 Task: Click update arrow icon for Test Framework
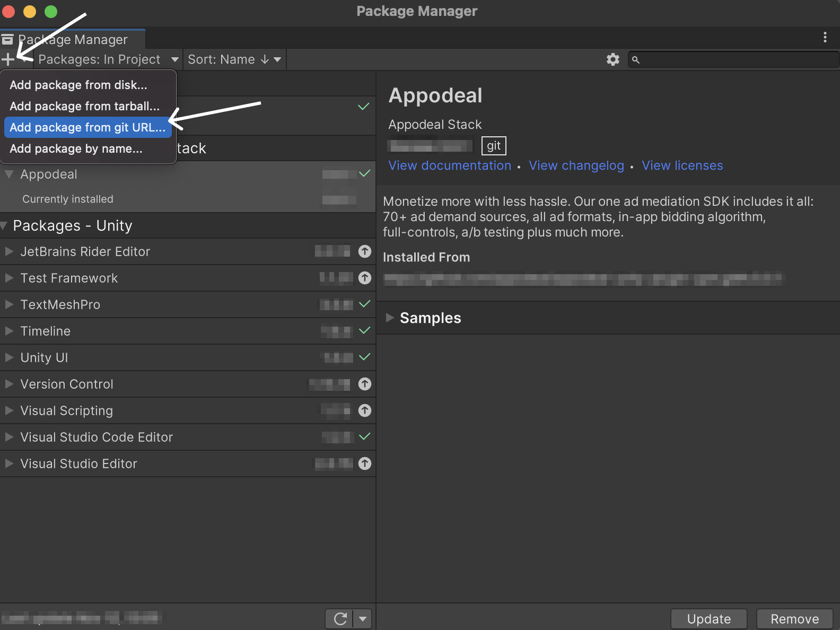[365, 278]
